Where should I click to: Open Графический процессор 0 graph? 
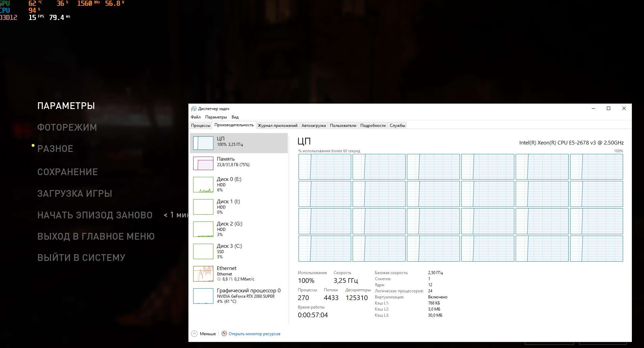coord(203,296)
